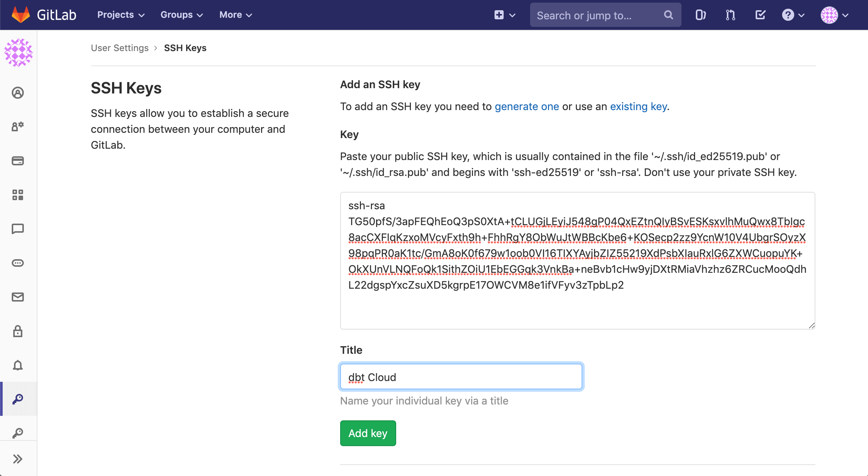Open the Emails envelope icon
This screenshot has height=476, width=868.
click(x=18, y=297)
